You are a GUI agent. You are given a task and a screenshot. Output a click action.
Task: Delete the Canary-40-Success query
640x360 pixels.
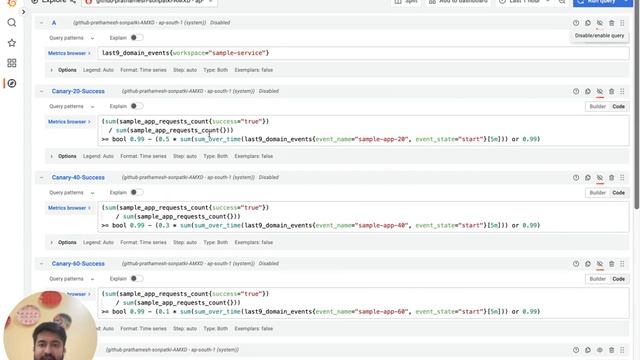coord(611,178)
